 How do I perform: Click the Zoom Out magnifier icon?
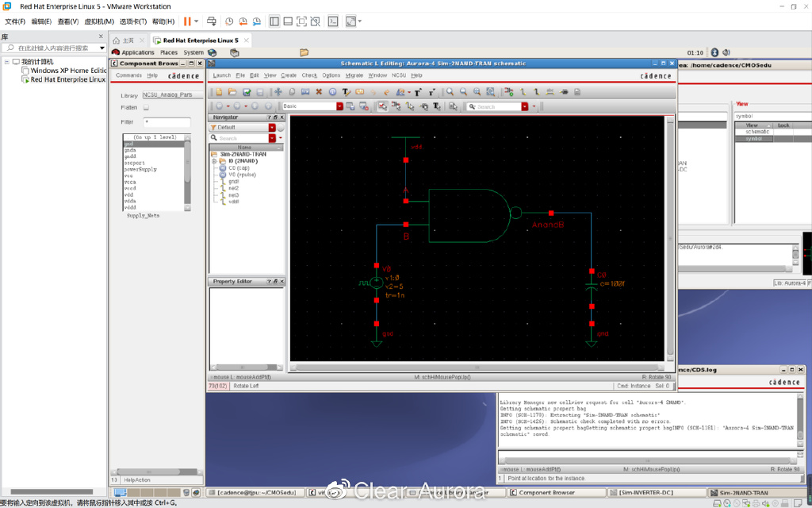(x=463, y=92)
